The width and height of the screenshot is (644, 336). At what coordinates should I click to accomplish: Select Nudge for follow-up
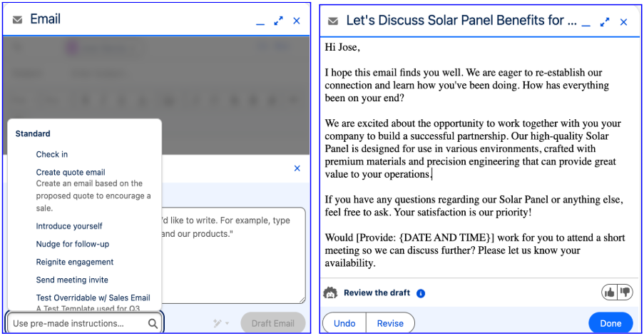click(72, 244)
